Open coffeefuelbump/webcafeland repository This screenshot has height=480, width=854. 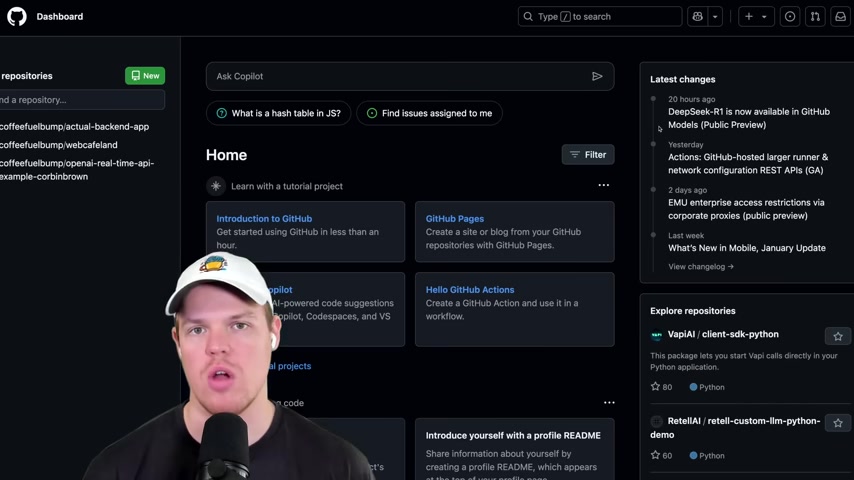click(59, 145)
